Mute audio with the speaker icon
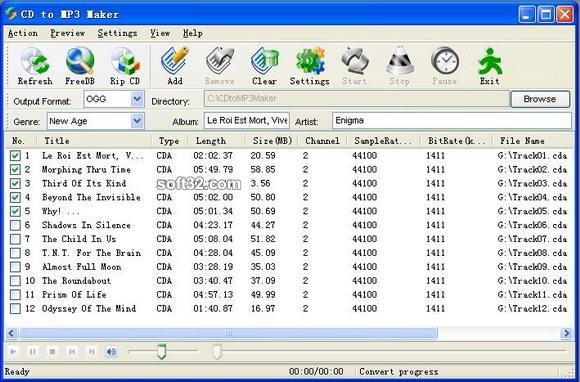580x382 pixels. (x=111, y=351)
